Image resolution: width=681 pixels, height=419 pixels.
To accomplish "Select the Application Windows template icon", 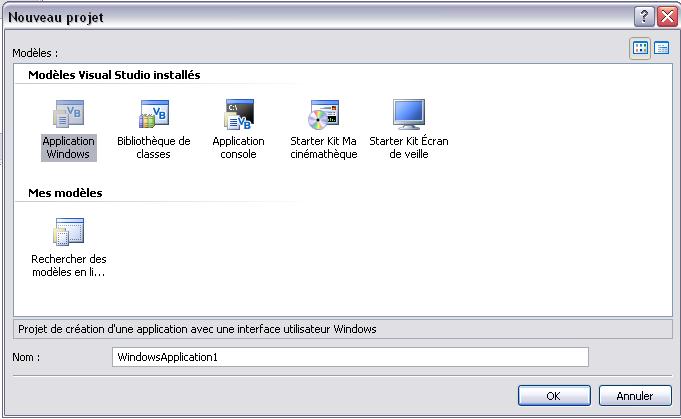I will click(x=68, y=115).
